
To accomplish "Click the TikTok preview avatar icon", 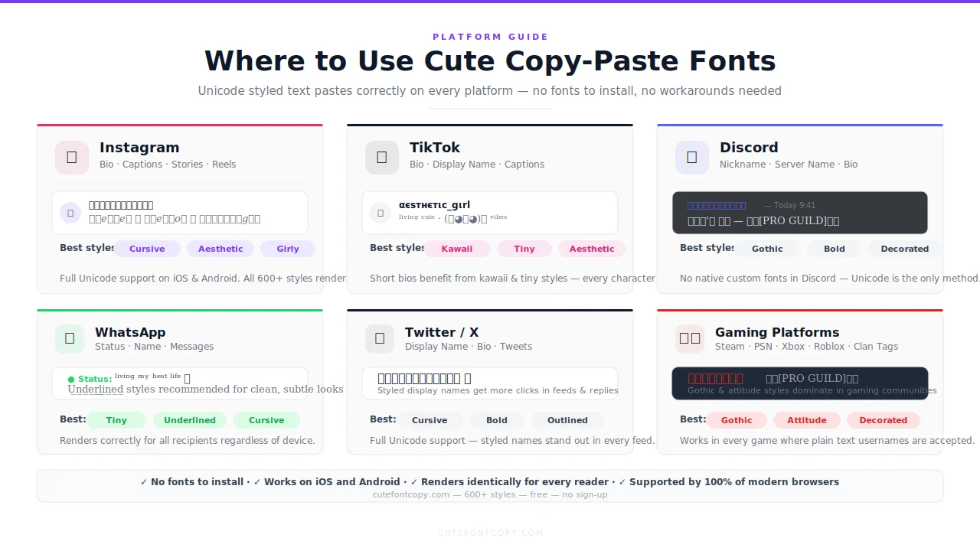I will [381, 213].
